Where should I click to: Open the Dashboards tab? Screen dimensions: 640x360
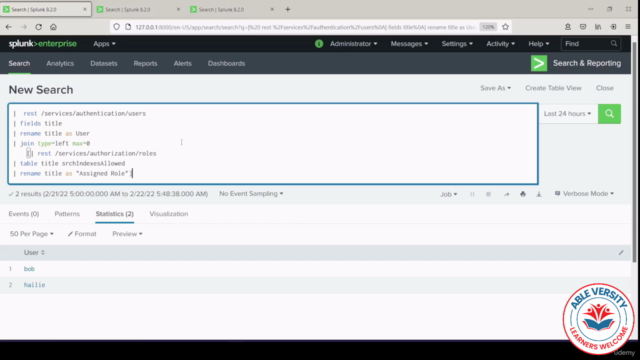[x=227, y=63]
